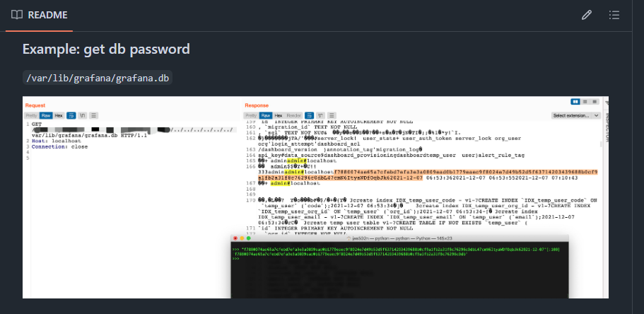Open the README tab
Viewport: 644px width, 314px height.
(40, 16)
